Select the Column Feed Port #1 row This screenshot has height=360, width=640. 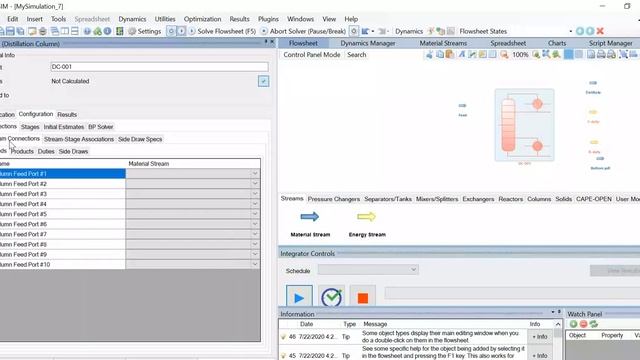62,173
